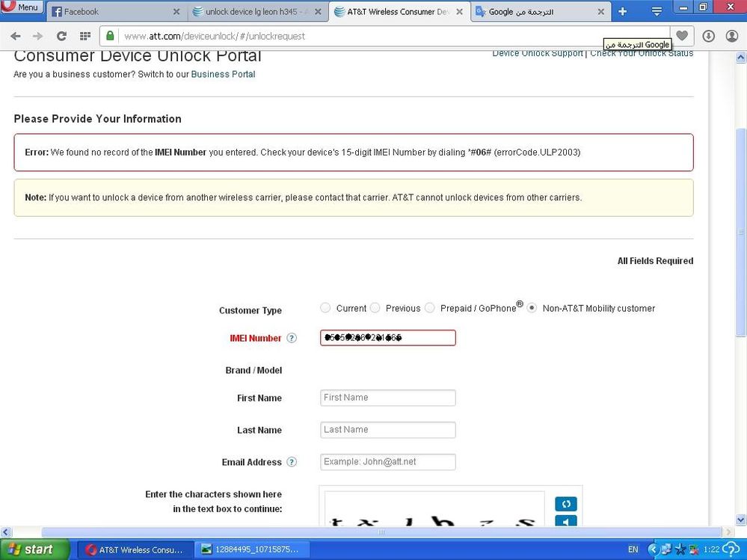Choose Prepaid / GoPhone customer type
747x560 pixels.
point(430,308)
